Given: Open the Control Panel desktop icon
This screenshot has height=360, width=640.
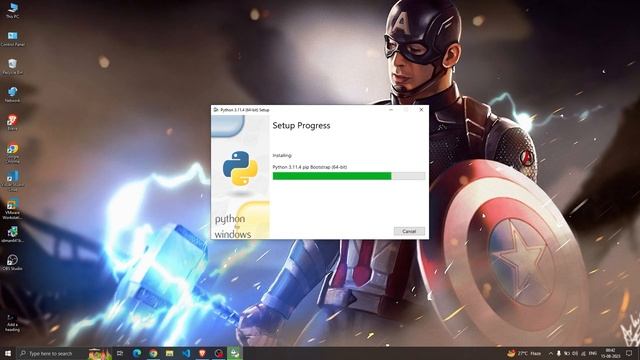Looking at the screenshot, I should [12, 39].
